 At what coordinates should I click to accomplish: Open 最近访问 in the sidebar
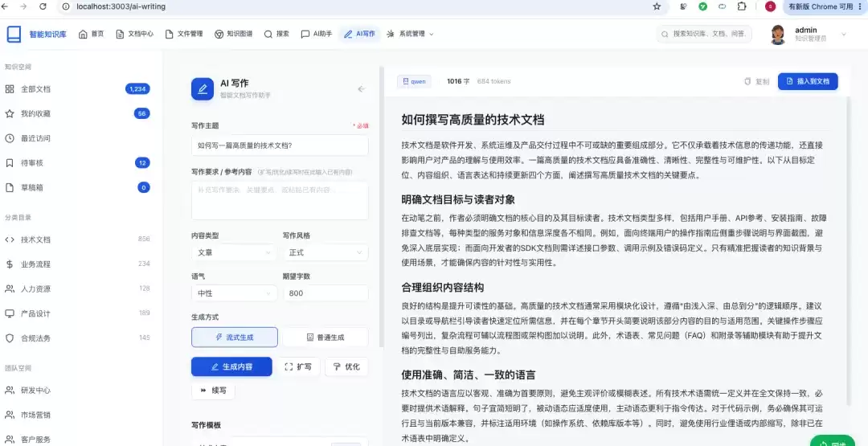[77, 138]
